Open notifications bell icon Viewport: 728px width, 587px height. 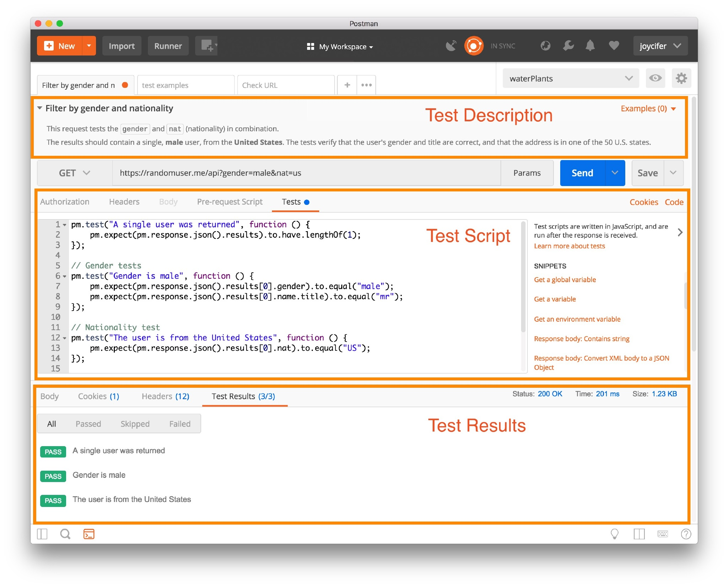pyautogui.click(x=590, y=46)
